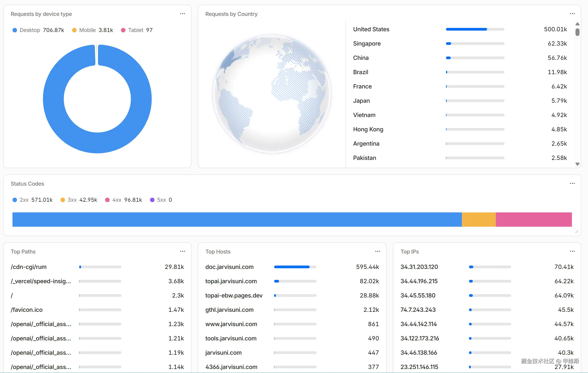Select United States row in country list

460,29
